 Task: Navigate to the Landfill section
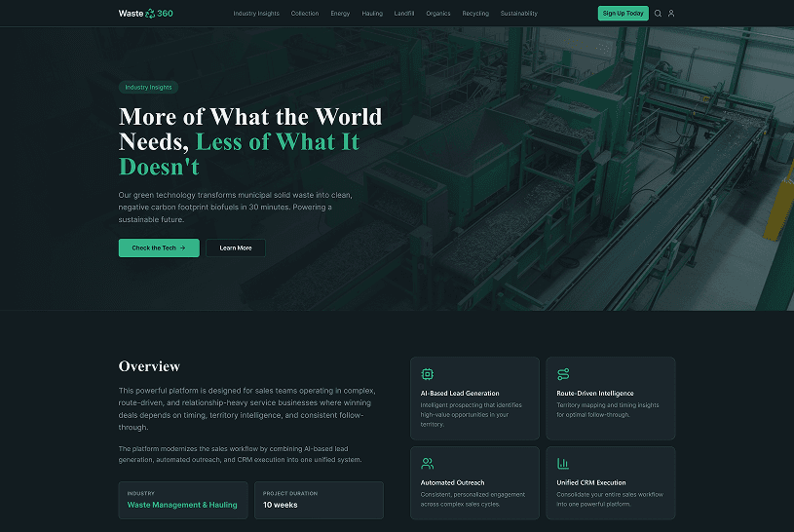click(x=404, y=14)
